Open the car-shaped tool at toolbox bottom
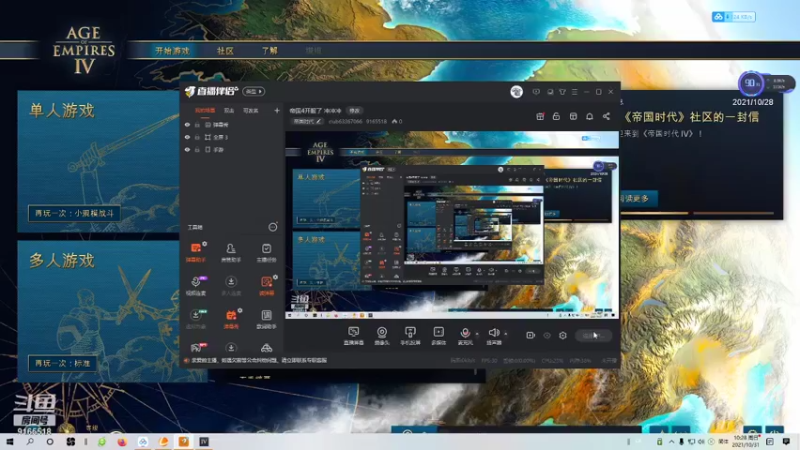 coord(266,348)
